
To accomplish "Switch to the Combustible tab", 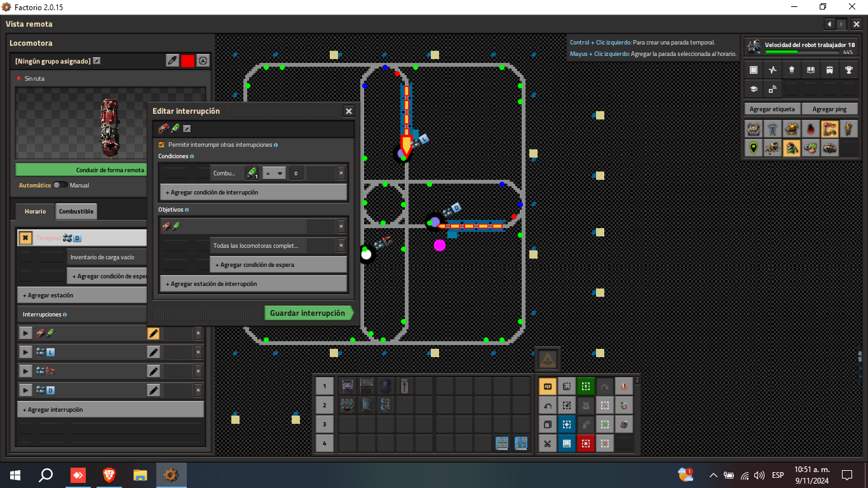I will (76, 211).
